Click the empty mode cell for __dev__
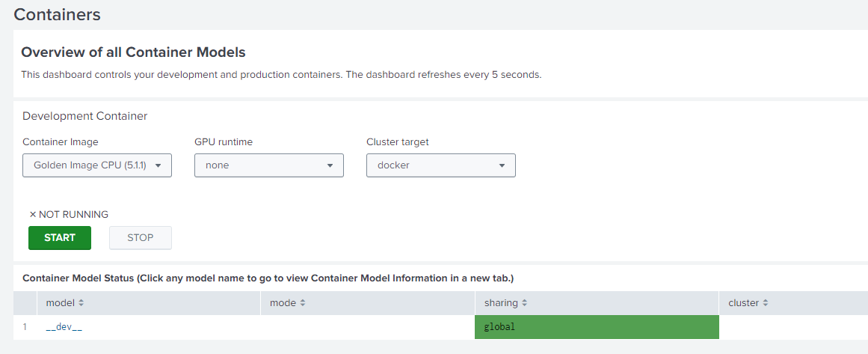Screen dimensions: 868x354 367,327
